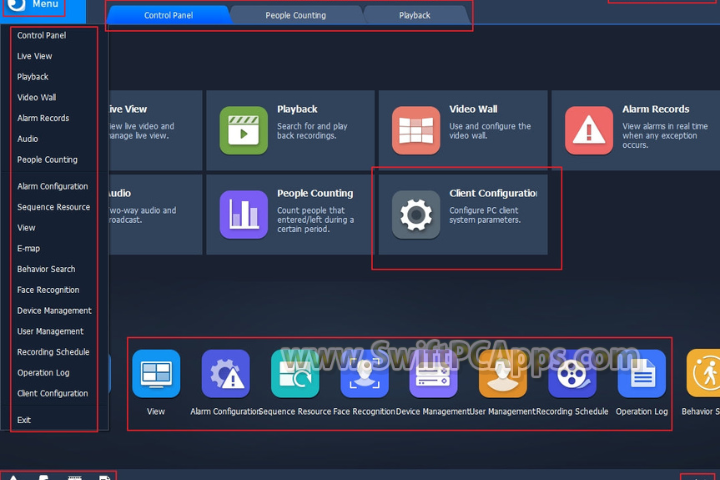The image size is (720, 480).
Task: Click 'Search for and play back recordings' description
Action: [312, 131]
